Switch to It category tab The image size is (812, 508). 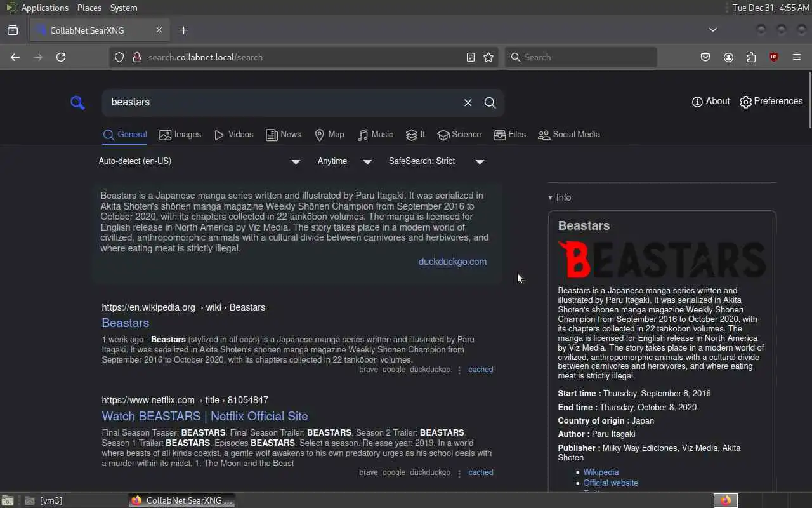pyautogui.click(x=416, y=135)
